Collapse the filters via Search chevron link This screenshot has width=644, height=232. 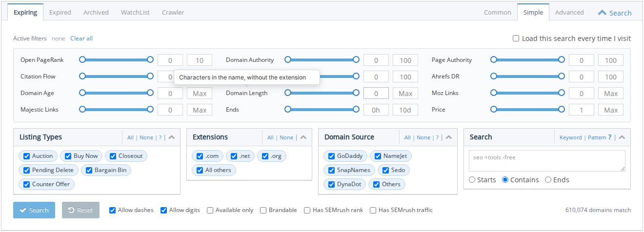coord(615,13)
